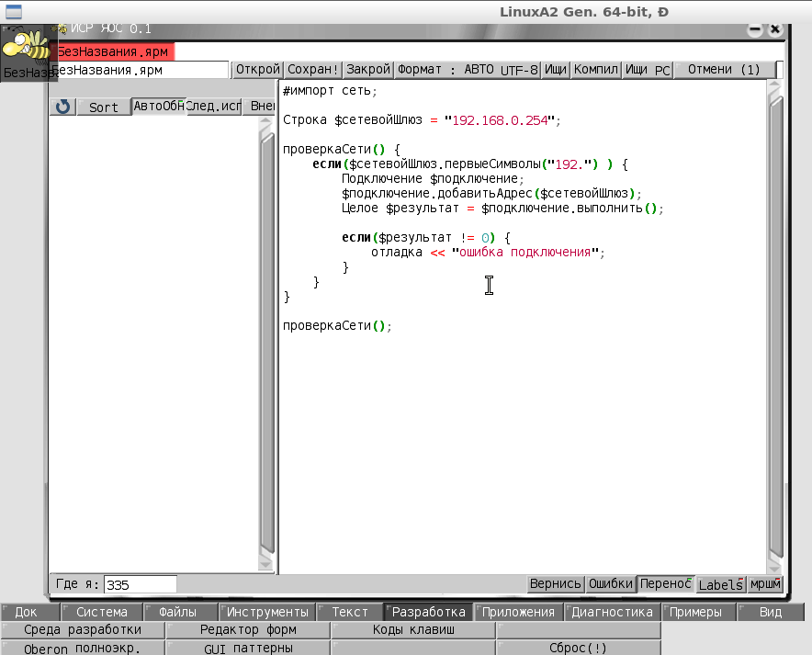Toggle the мршм button in the status bar
Image resolution: width=812 pixels, height=655 pixels.
765,584
